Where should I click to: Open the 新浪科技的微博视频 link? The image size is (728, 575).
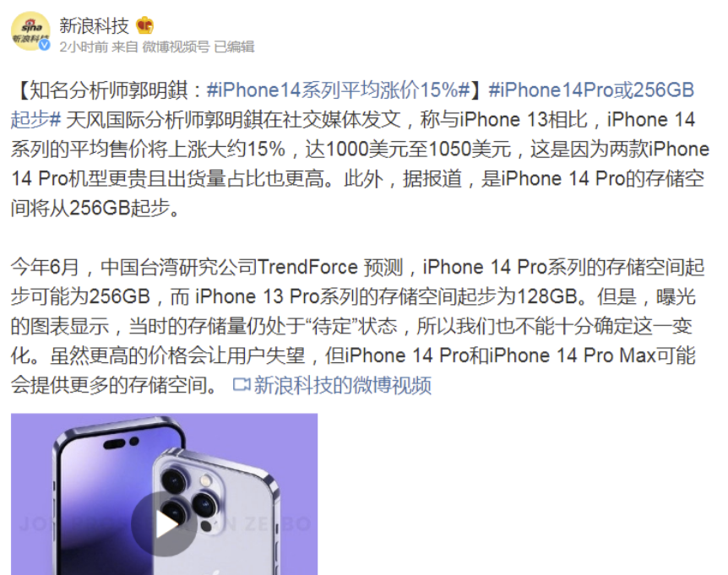[x=343, y=385]
